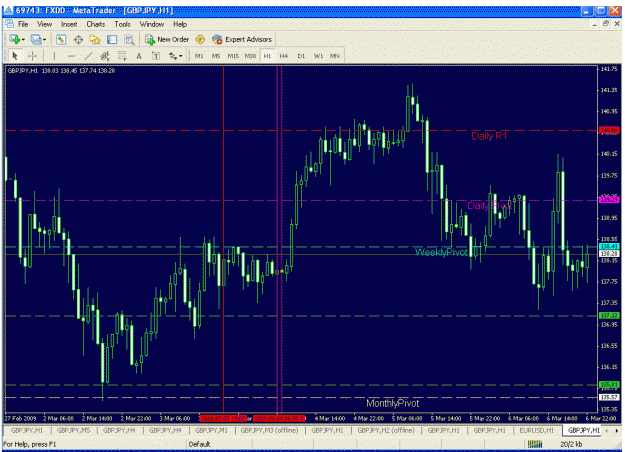Click the red date marker on time axis
The image size is (625, 452).
click(x=223, y=419)
